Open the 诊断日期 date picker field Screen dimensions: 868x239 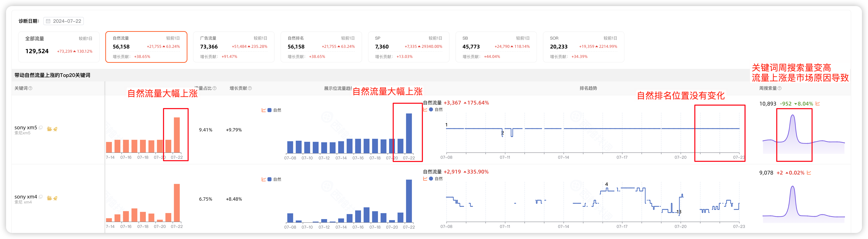pos(64,21)
